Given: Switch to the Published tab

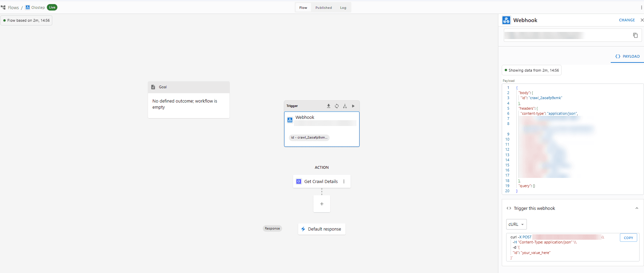Looking at the screenshot, I should pos(324,7).
